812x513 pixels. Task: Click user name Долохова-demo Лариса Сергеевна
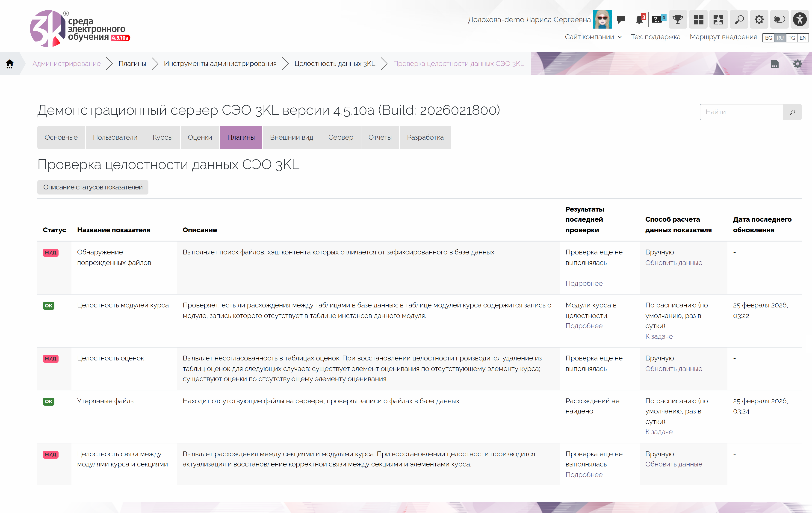point(529,20)
